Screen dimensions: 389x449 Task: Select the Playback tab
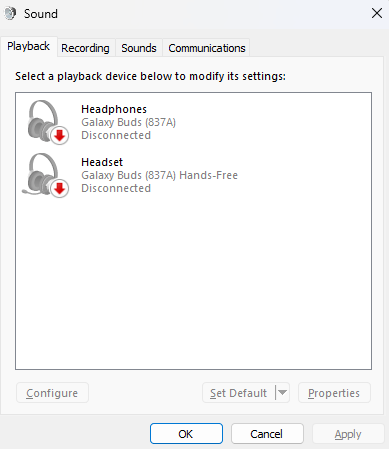pos(29,46)
